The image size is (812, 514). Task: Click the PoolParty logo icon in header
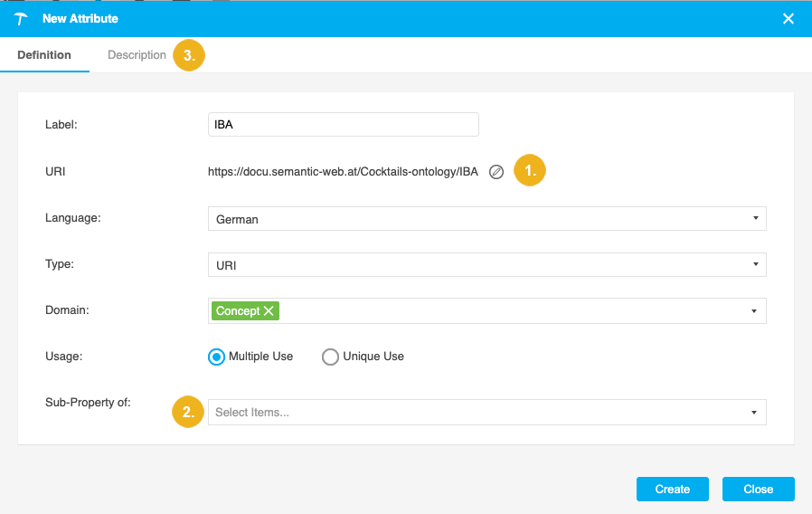20,19
